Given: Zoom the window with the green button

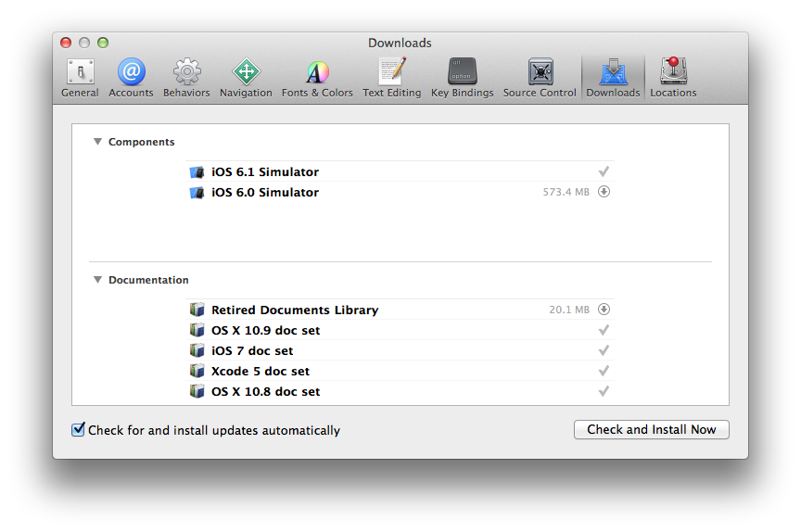Looking at the screenshot, I should tap(103, 43).
